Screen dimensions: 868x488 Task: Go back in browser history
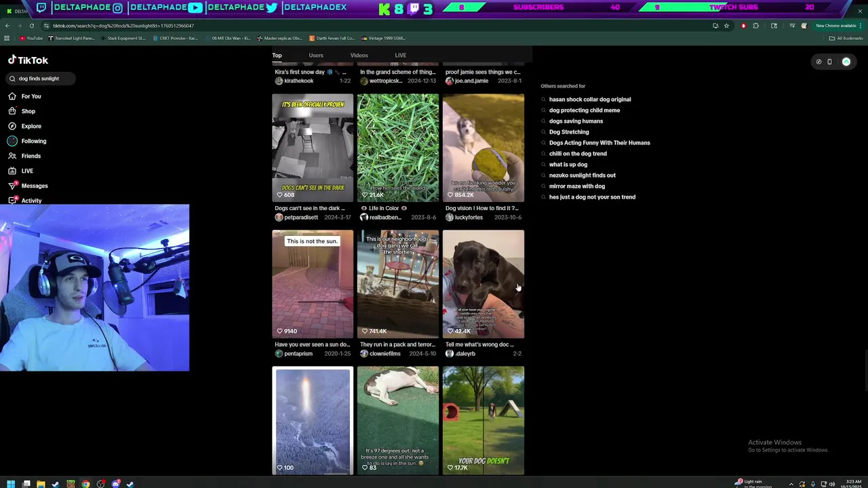click(x=7, y=26)
